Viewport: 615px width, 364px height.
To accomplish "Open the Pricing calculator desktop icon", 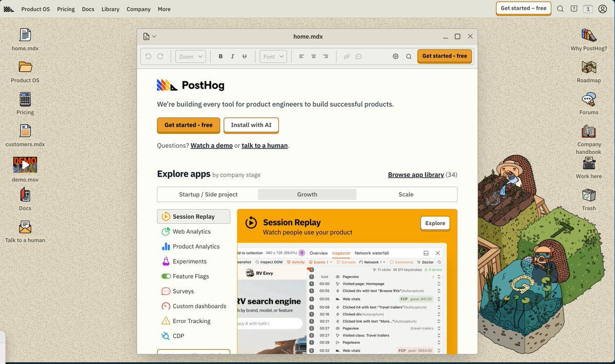I will pyautogui.click(x=25, y=99).
